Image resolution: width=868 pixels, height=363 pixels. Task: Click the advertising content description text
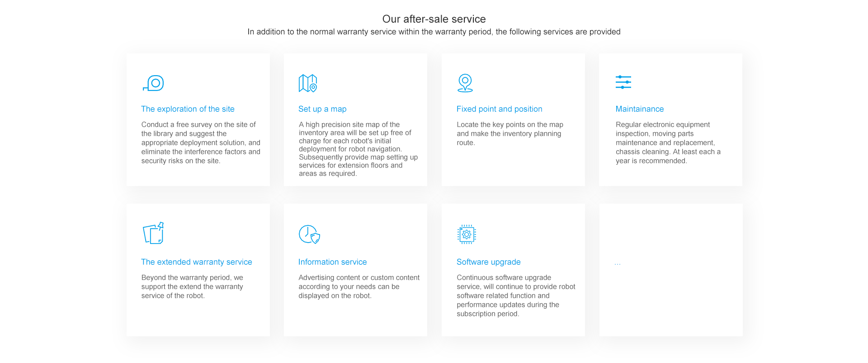pyautogui.click(x=359, y=287)
